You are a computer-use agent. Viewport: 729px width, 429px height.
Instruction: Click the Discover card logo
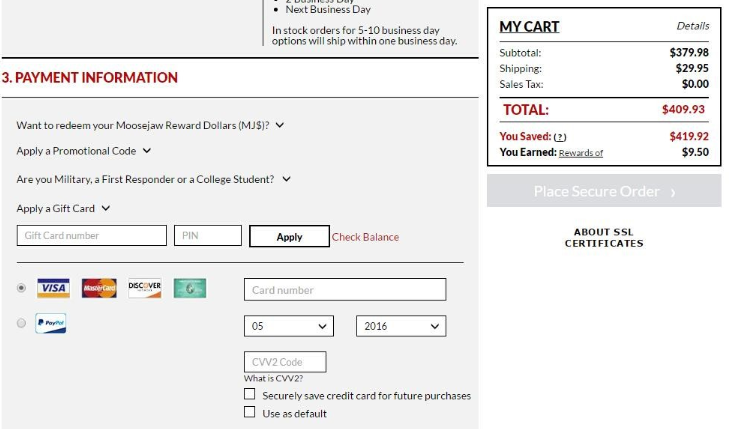145,288
